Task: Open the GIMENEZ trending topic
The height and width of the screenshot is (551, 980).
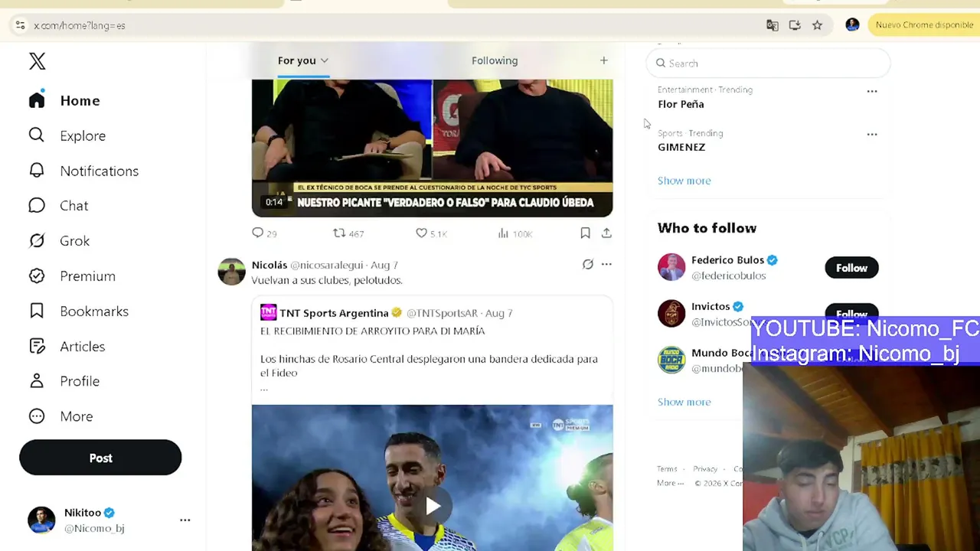Action: (x=681, y=147)
